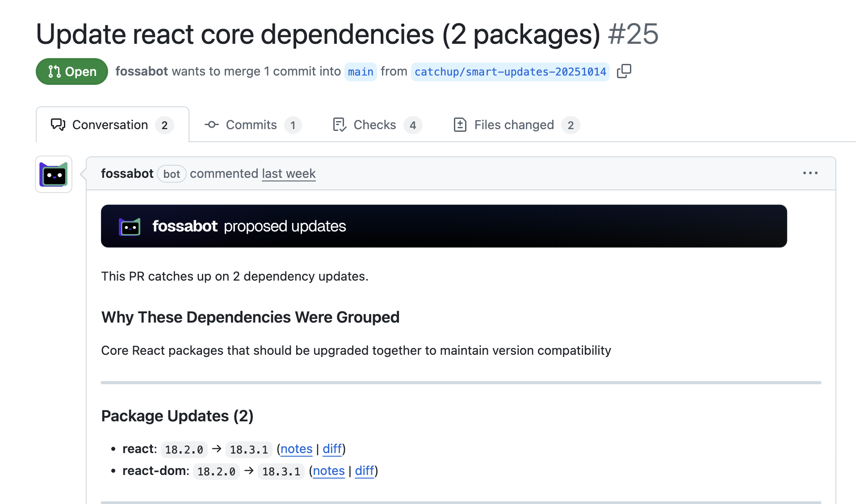Click the Files changed diff icon
The image size is (856, 504).
coord(460,125)
